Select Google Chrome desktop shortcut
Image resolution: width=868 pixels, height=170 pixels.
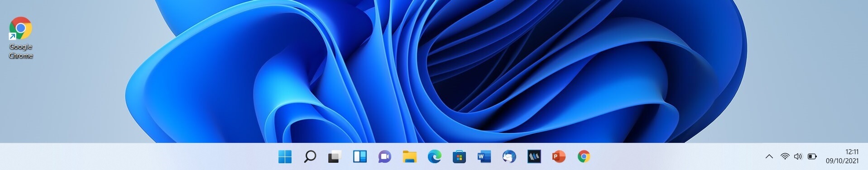(x=21, y=38)
